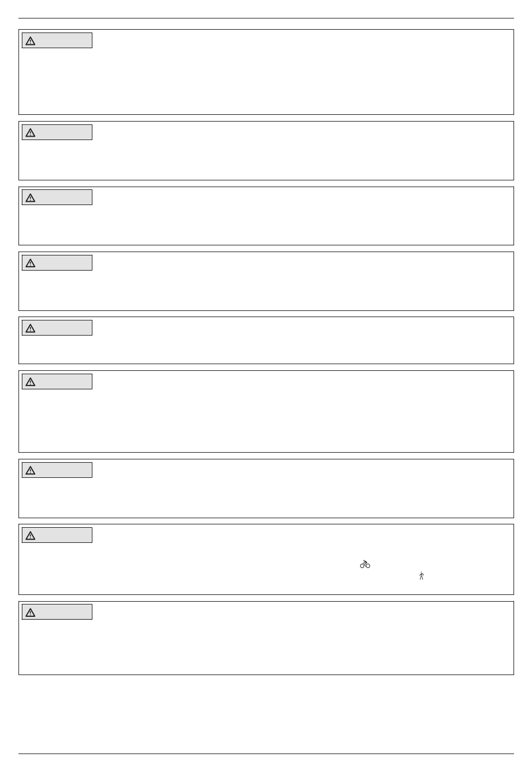Click warning triangle in the fourth box
Viewport: 532px width, 772px height.
pos(30,263)
